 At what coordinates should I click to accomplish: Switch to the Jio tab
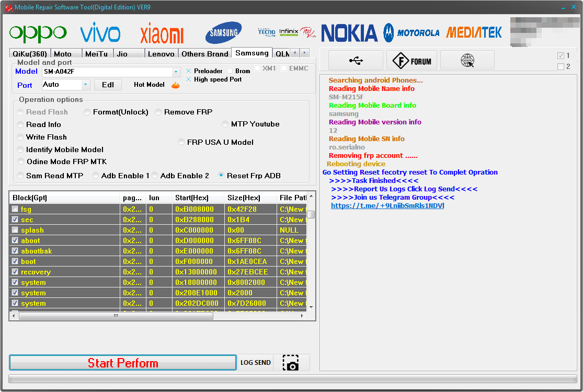[x=129, y=54]
